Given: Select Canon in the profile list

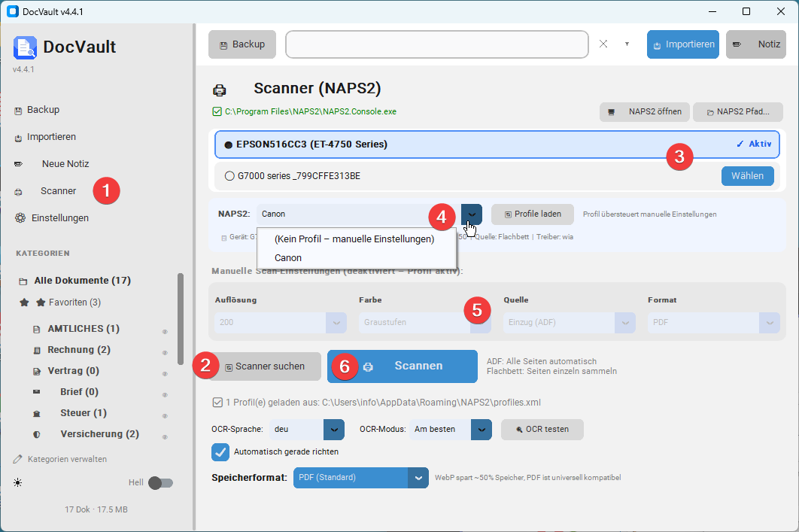Looking at the screenshot, I should 288,258.
